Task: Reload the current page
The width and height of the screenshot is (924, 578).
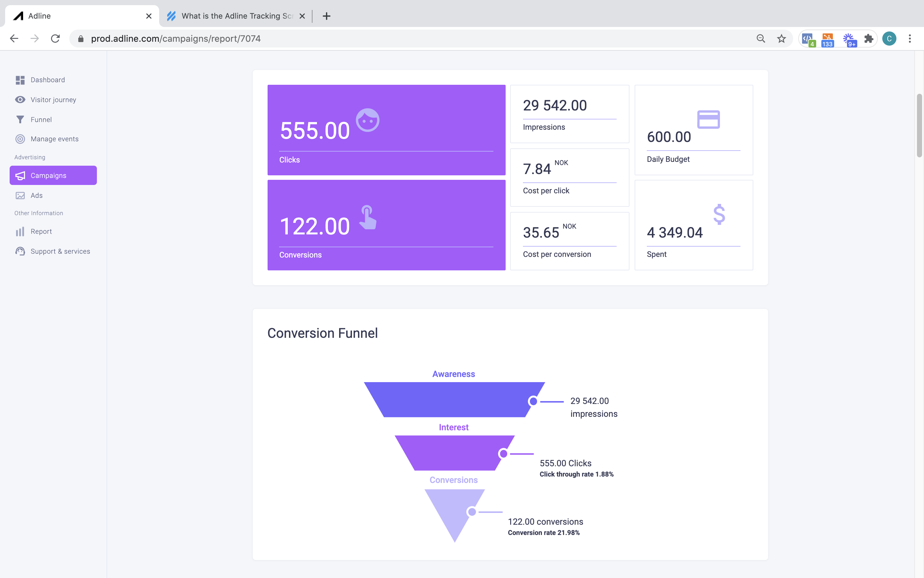Action: pos(56,39)
